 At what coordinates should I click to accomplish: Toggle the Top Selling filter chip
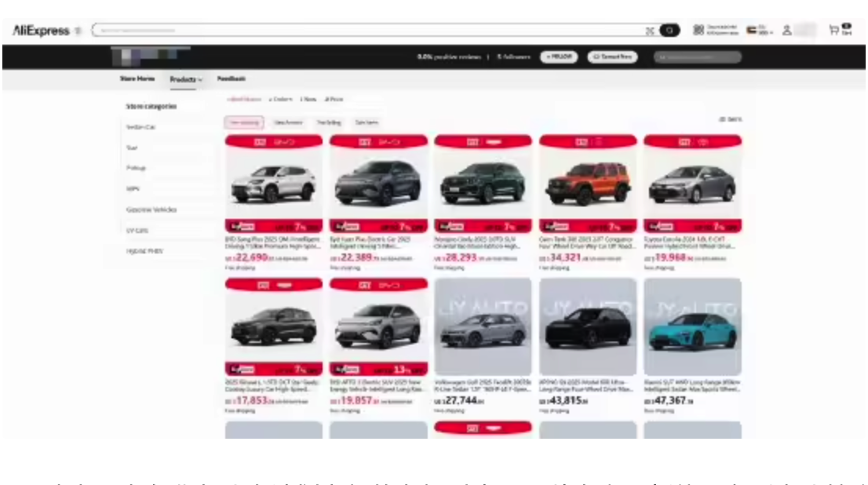click(329, 122)
